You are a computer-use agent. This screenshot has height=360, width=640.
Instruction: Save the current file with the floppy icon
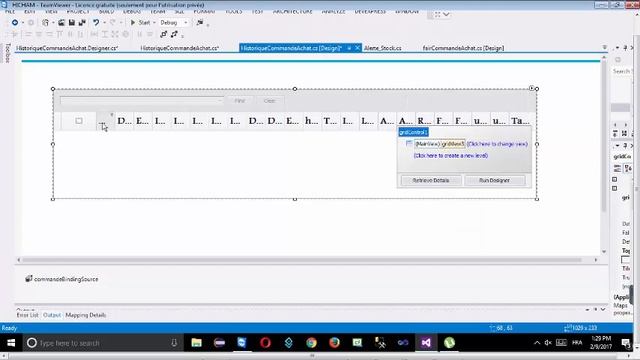point(72,22)
